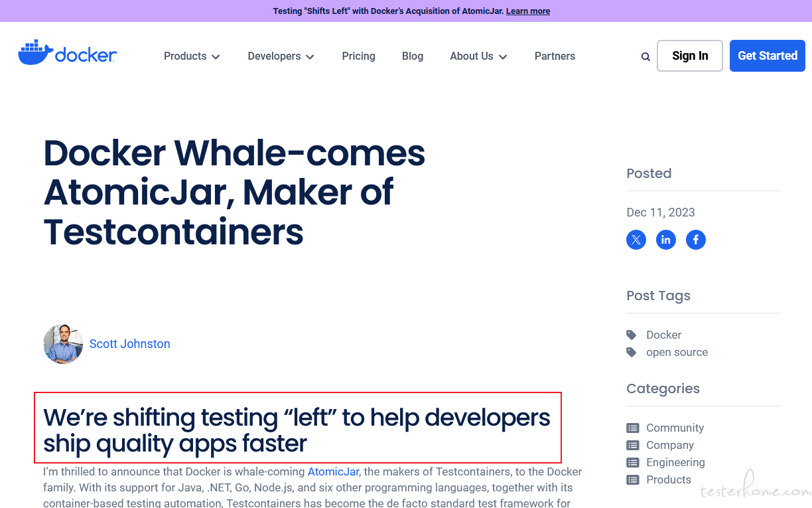Open the Blog page
812x508 pixels.
click(x=413, y=56)
